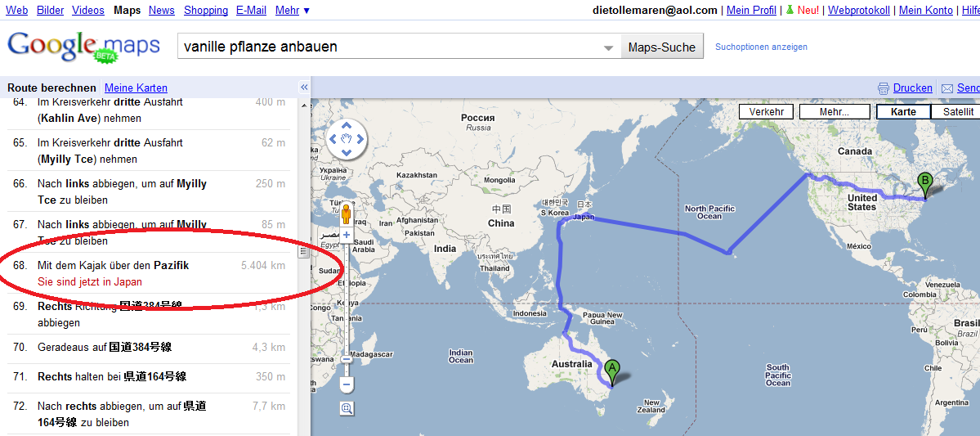The width and height of the screenshot is (980, 436).
Task: Open the Bilder link in top bar
Action: pos(50,10)
